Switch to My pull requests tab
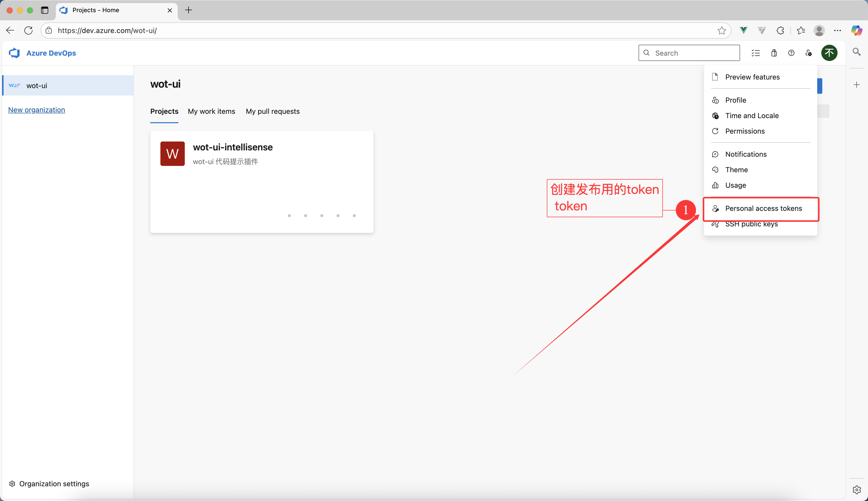Screen dimensions: 868x501 273,112
